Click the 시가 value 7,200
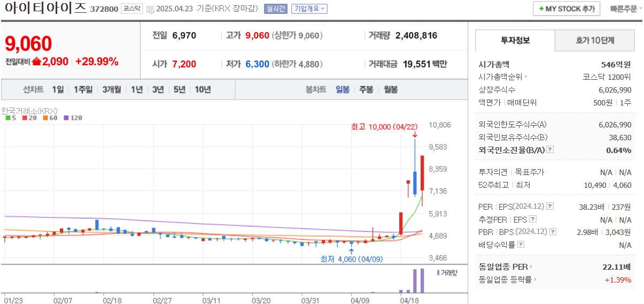 coord(184,64)
